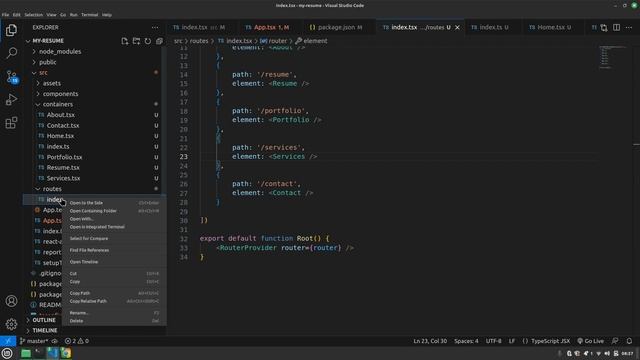640x360 pixels.
Task: Click the notifications bell in status bar
Action: pos(629,341)
